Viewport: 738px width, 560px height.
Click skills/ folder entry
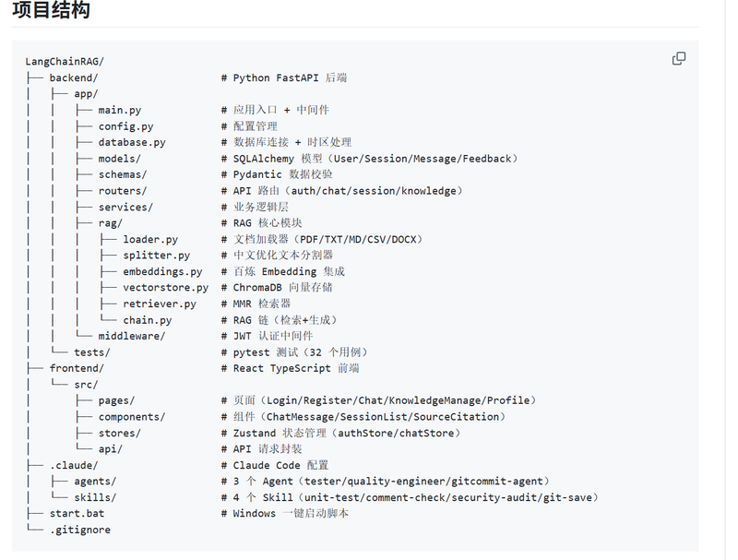click(x=95, y=497)
